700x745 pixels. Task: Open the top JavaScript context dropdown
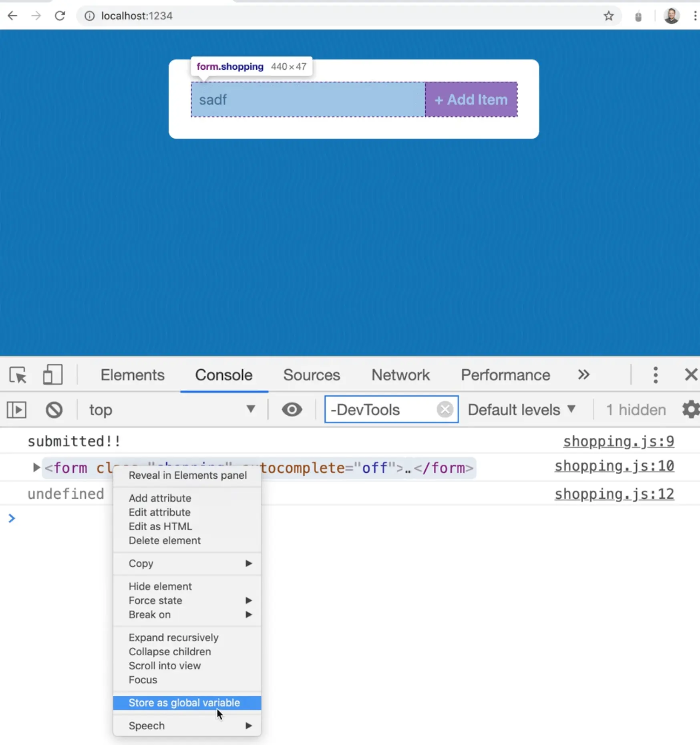171,410
